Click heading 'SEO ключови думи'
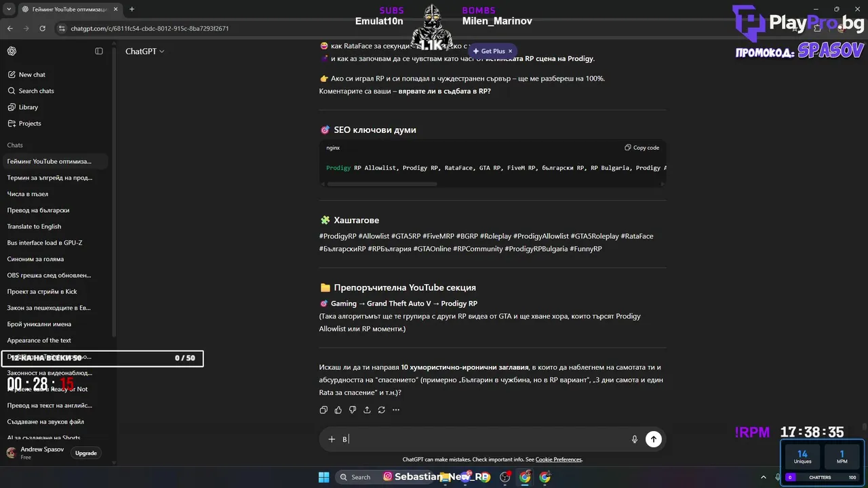Screen dimensions: 868x488 375,129
